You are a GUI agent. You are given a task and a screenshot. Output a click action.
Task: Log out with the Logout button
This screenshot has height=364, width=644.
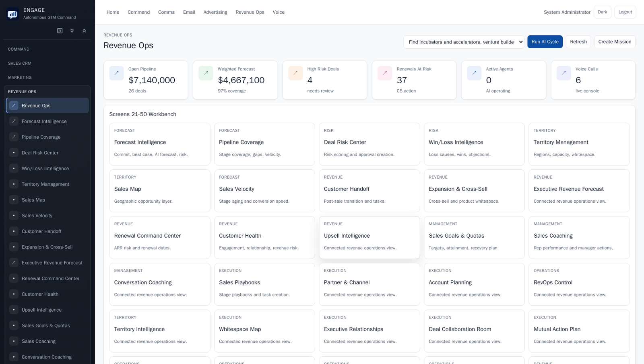coord(625,12)
